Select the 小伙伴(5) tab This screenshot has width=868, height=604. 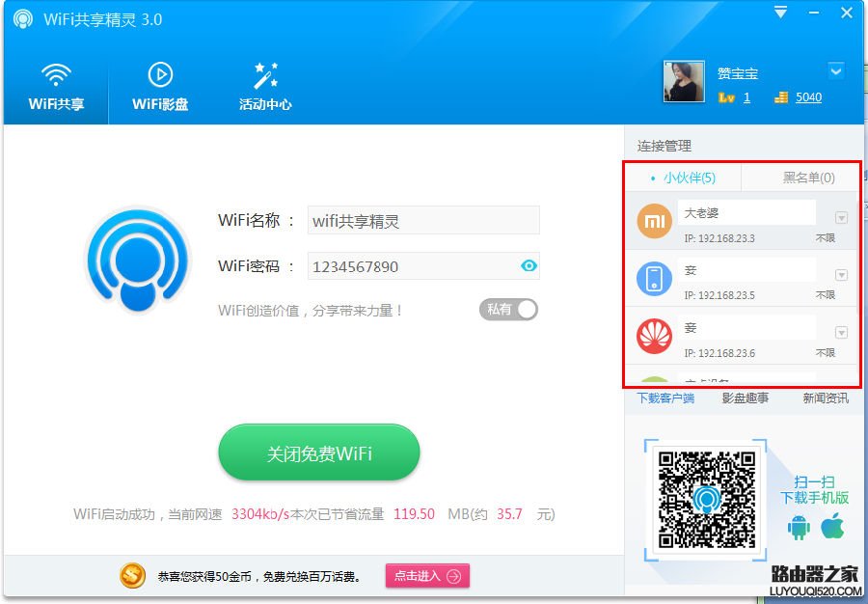pos(684,178)
